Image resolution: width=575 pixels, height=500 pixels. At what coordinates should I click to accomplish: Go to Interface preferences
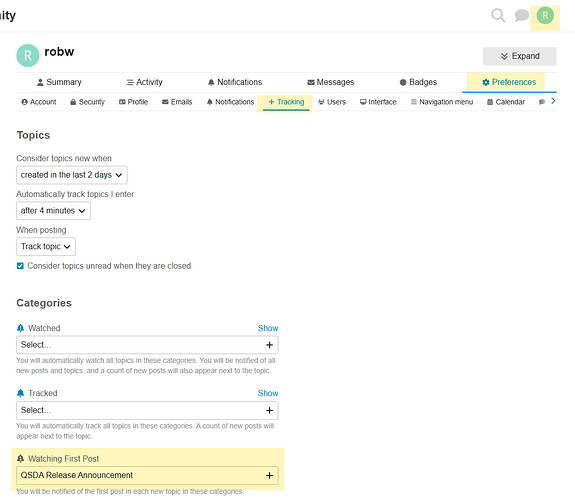(x=378, y=102)
